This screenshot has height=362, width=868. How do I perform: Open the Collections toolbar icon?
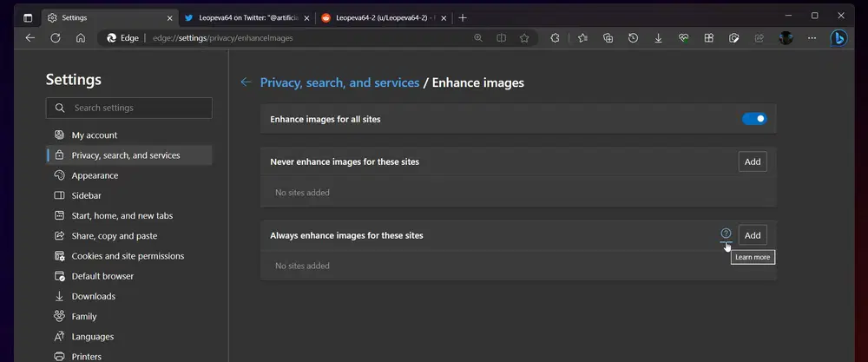(x=608, y=38)
